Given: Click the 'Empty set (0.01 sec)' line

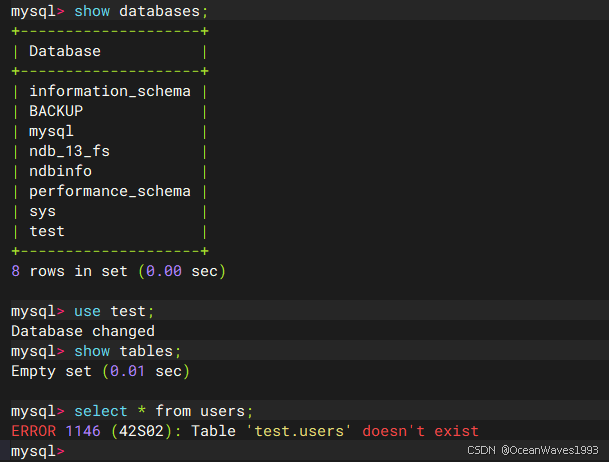Looking at the screenshot, I should click(101, 371).
